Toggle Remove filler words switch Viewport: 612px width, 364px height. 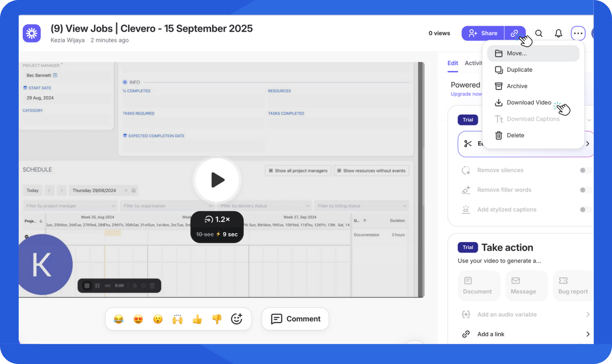[x=585, y=190]
